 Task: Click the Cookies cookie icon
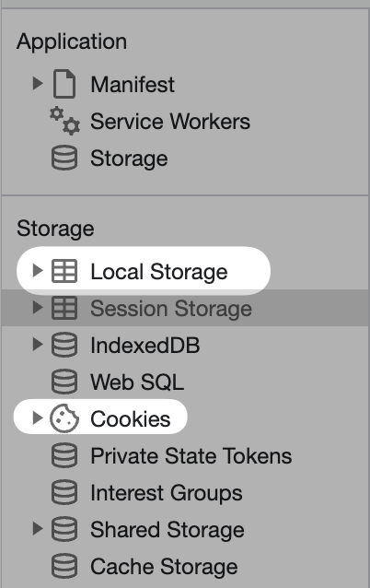coord(64,418)
